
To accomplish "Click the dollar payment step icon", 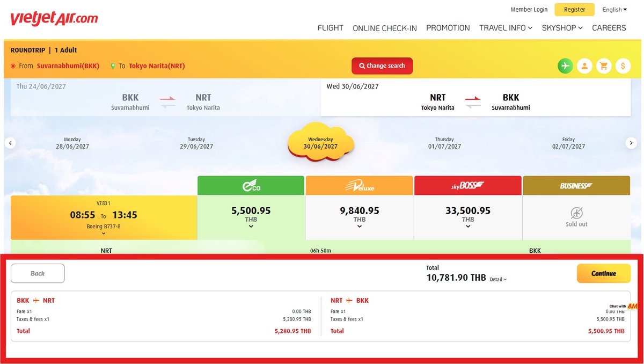I will [623, 66].
